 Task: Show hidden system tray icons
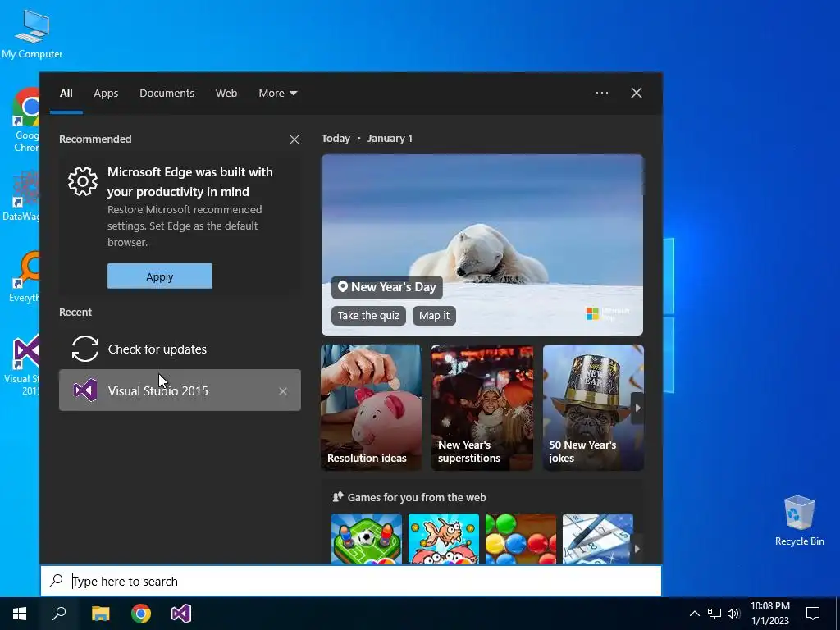click(694, 614)
